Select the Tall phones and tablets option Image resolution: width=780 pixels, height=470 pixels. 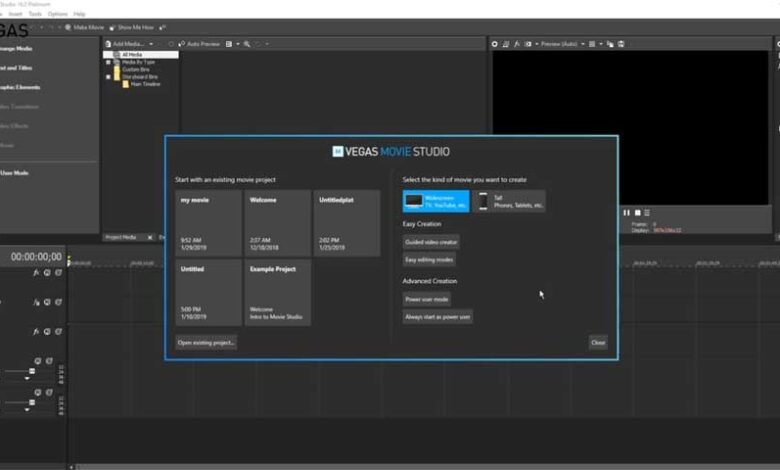509,201
